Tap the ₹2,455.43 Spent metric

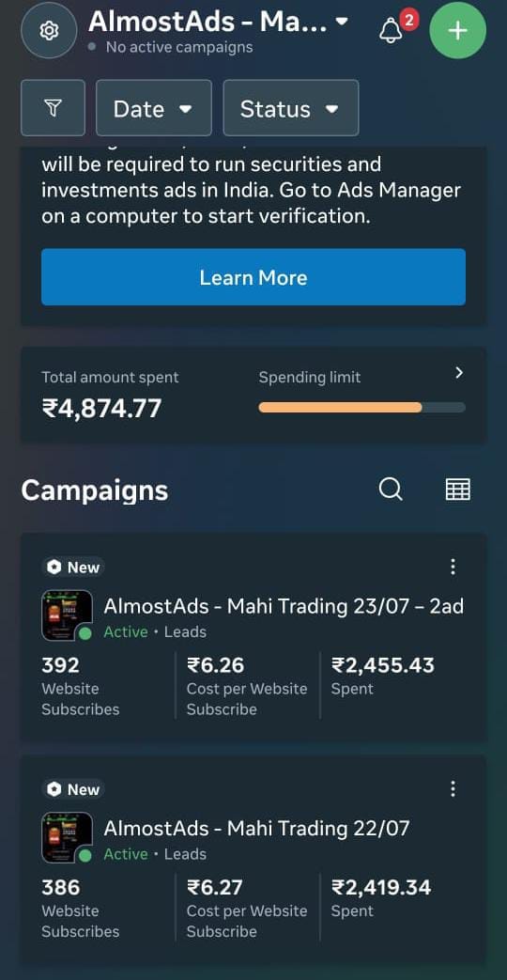pyautogui.click(x=383, y=676)
